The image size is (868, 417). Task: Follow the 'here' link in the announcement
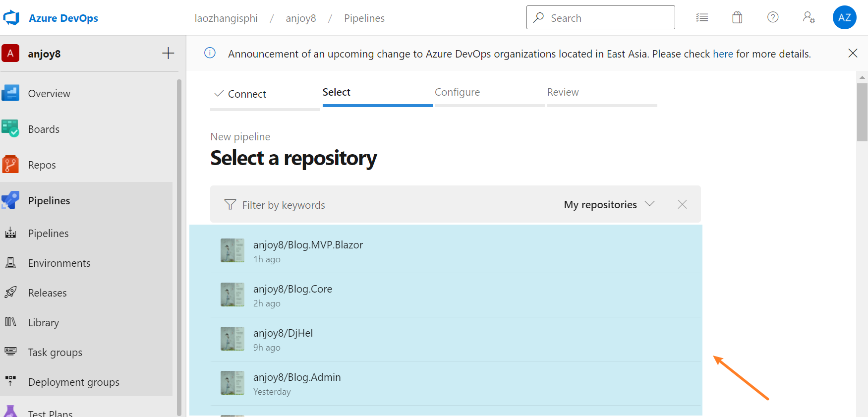[723, 54]
